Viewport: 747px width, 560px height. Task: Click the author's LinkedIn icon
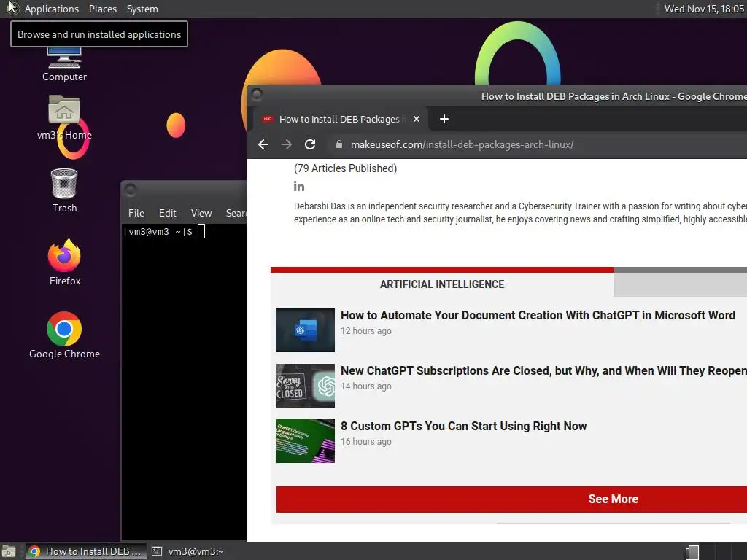pos(299,186)
